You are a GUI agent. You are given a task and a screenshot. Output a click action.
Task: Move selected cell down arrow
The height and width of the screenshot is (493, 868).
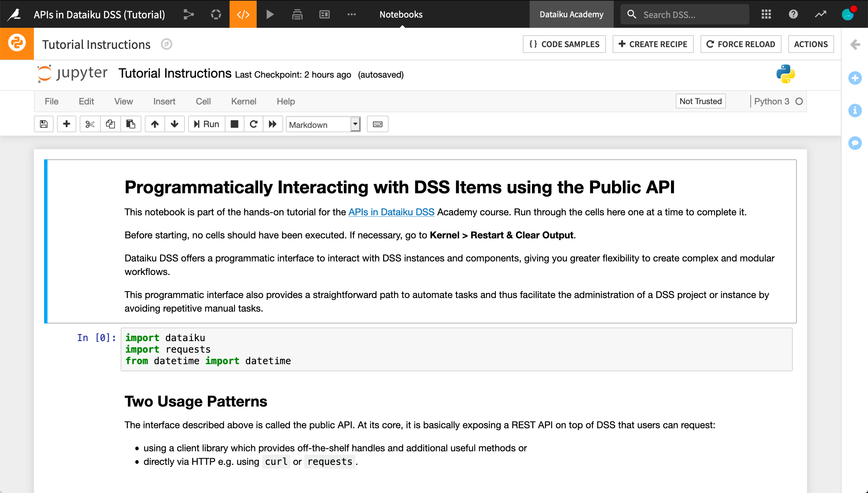coord(175,124)
